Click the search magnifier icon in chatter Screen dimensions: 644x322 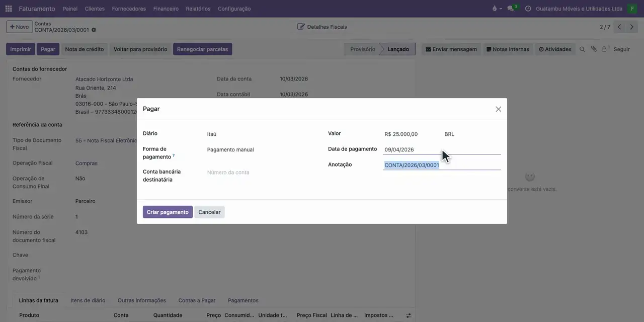tap(582, 49)
